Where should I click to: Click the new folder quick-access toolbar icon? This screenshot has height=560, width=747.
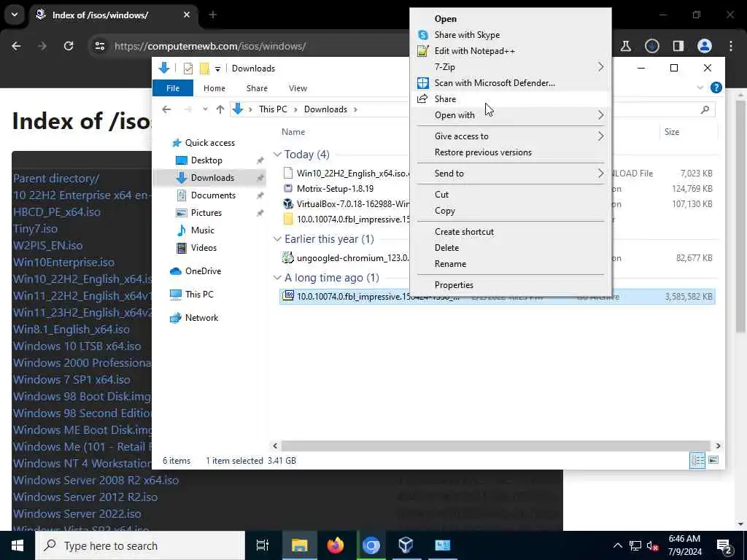pos(204,69)
